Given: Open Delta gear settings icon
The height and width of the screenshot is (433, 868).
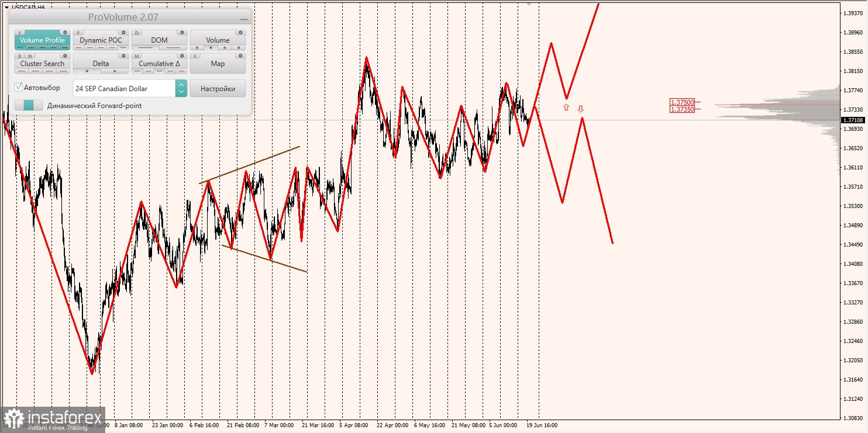Looking at the screenshot, I should (x=123, y=56).
